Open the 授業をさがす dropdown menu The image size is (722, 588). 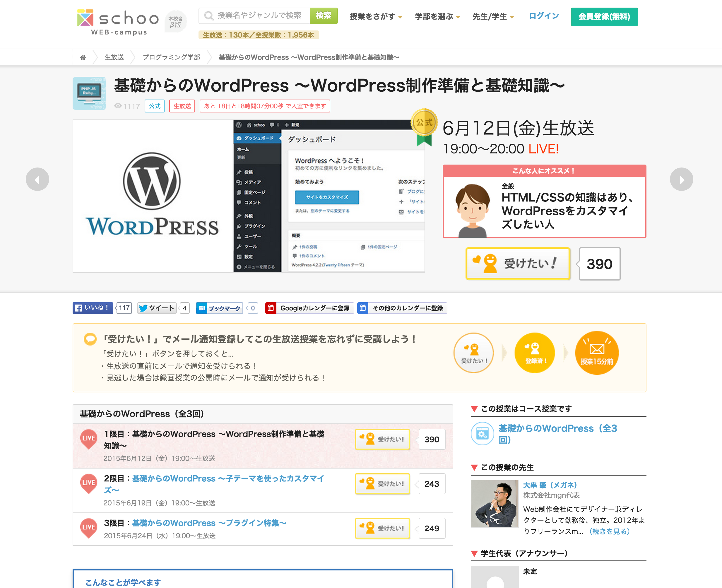376,16
